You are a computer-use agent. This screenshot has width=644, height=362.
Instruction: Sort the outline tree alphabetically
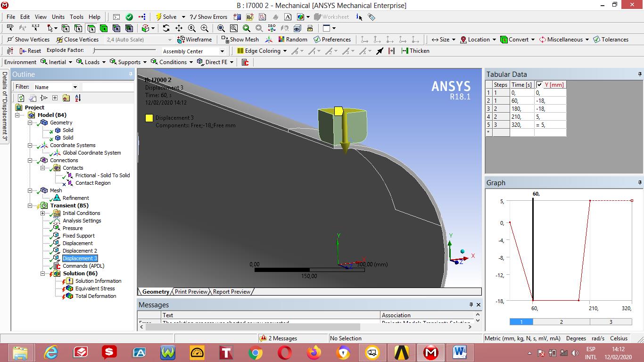(x=78, y=98)
